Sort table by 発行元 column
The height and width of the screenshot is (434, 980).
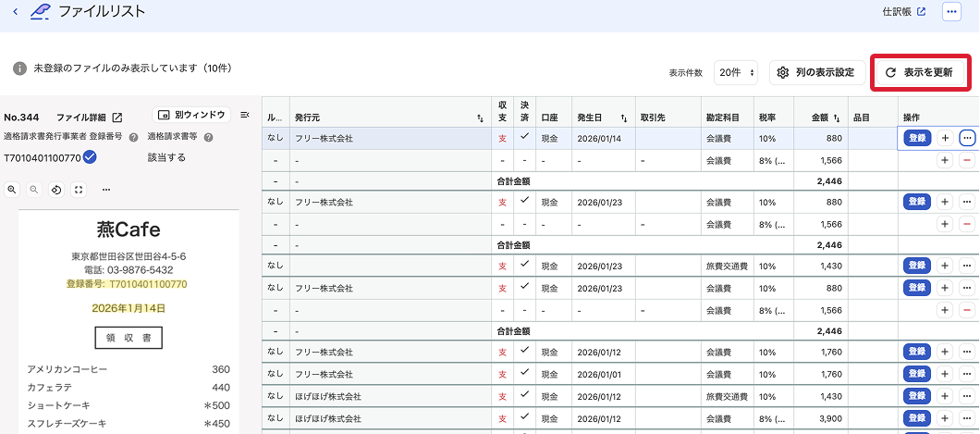480,118
